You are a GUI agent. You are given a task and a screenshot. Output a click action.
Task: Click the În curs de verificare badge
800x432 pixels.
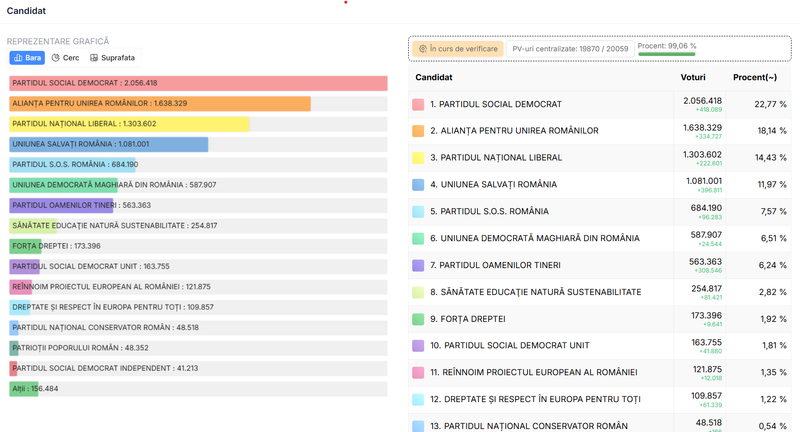tap(458, 49)
